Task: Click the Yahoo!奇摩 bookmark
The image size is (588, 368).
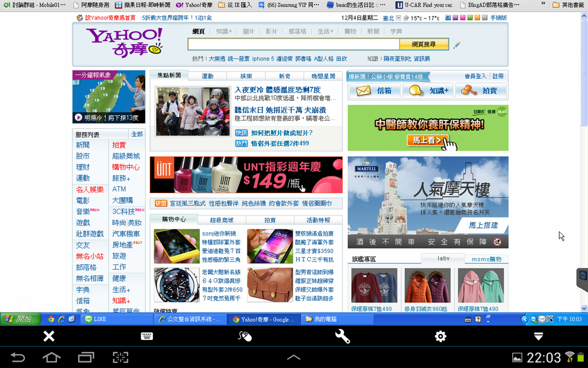Action: (x=194, y=5)
